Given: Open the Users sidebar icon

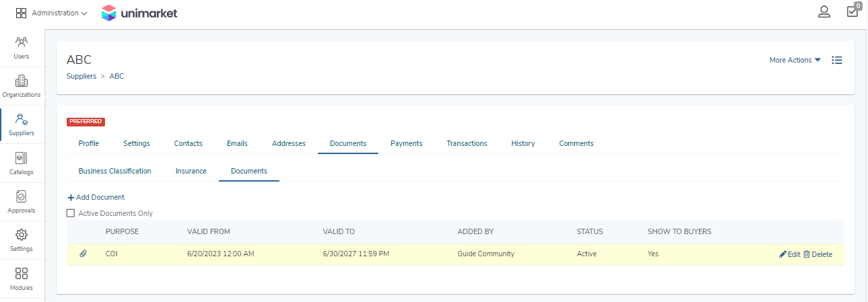Looking at the screenshot, I should pyautogui.click(x=21, y=47).
